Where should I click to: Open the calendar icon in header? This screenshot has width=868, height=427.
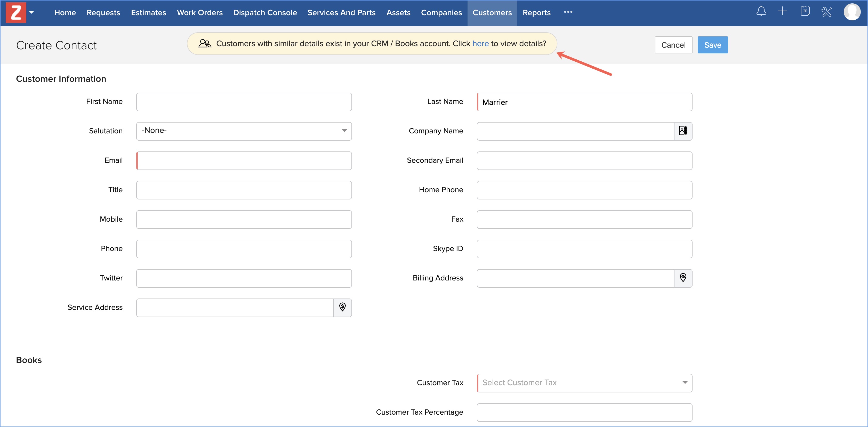click(x=805, y=12)
